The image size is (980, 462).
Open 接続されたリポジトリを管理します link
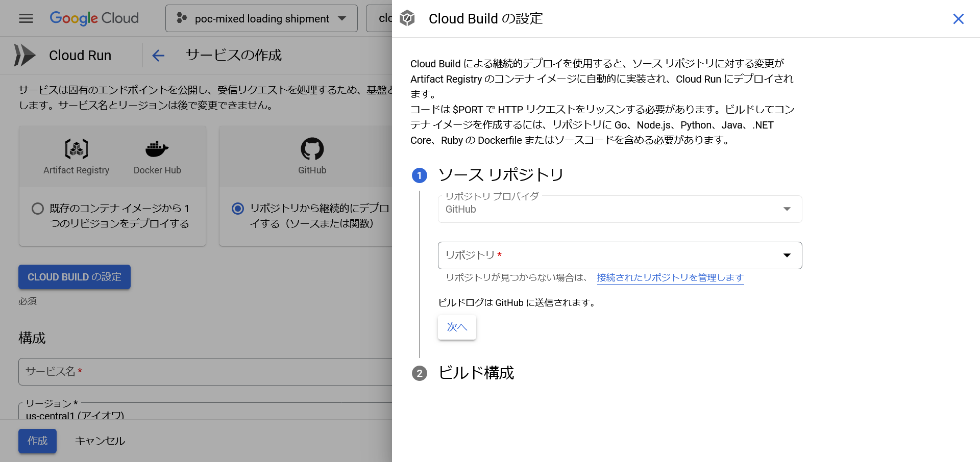670,277
